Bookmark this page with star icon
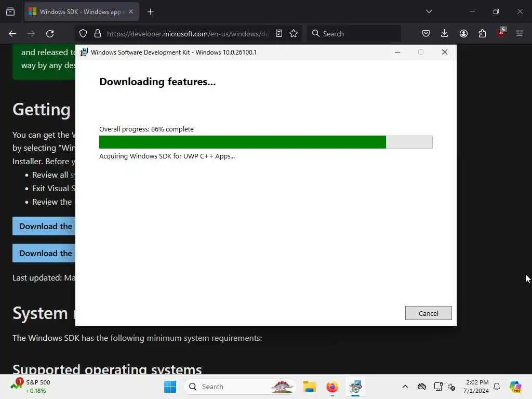Image resolution: width=532 pixels, height=399 pixels. (x=294, y=34)
